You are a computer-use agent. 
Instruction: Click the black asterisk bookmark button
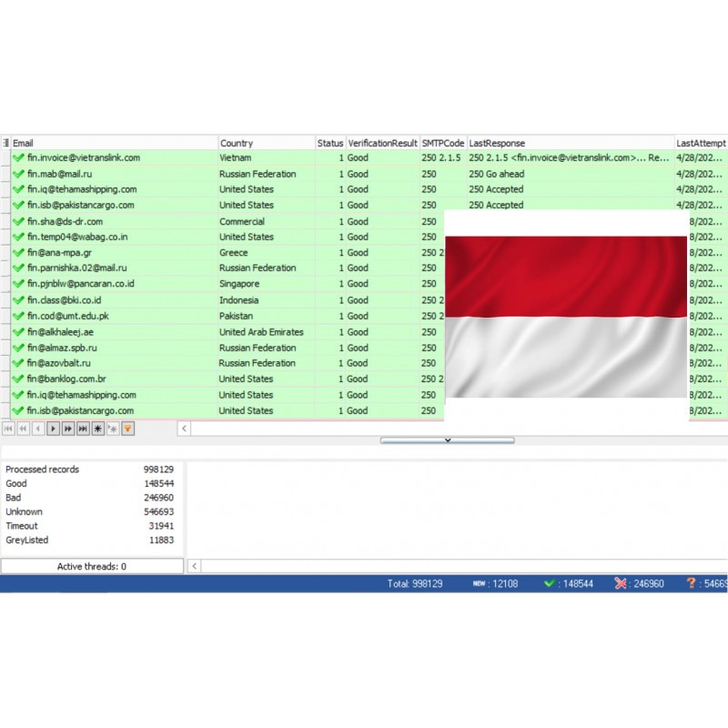97,428
